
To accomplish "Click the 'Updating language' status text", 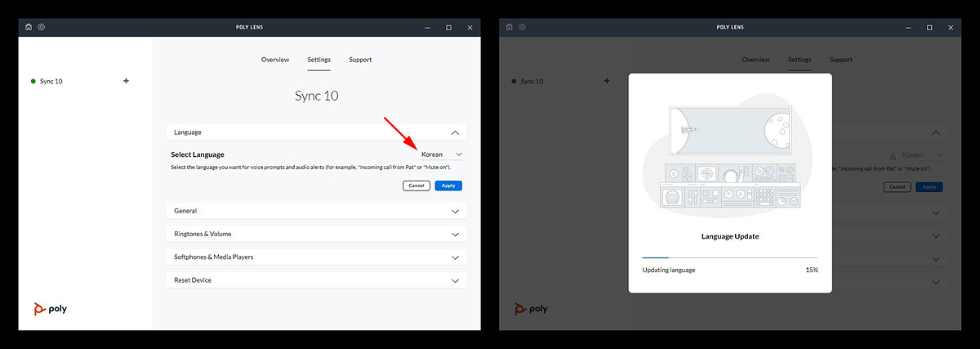I will point(669,270).
